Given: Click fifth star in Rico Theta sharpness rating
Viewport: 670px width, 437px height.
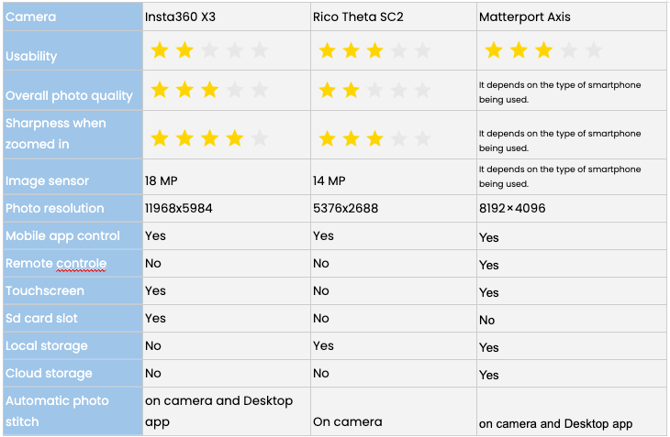Looking at the screenshot, I should point(423,138).
